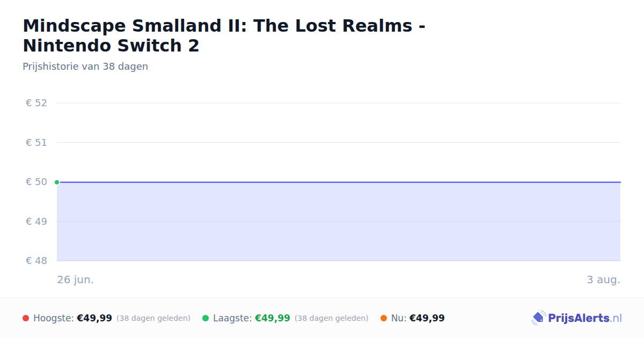Click the shaded blue area under the line
This screenshot has width=644, height=338.
pyautogui.click(x=339, y=222)
